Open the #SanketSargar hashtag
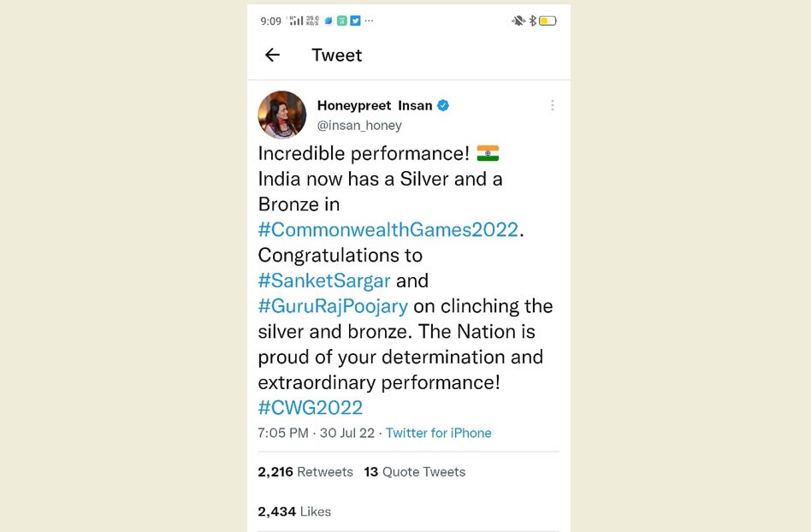 (x=324, y=281)
